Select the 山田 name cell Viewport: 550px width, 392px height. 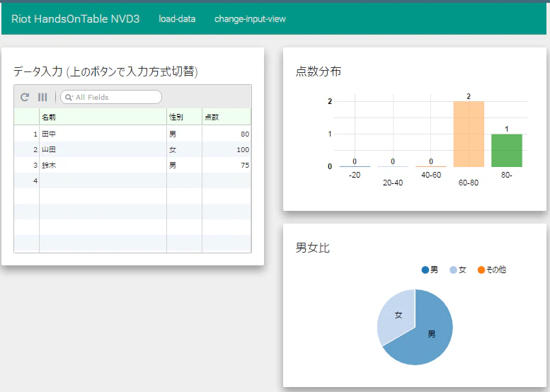coord(103,150)
